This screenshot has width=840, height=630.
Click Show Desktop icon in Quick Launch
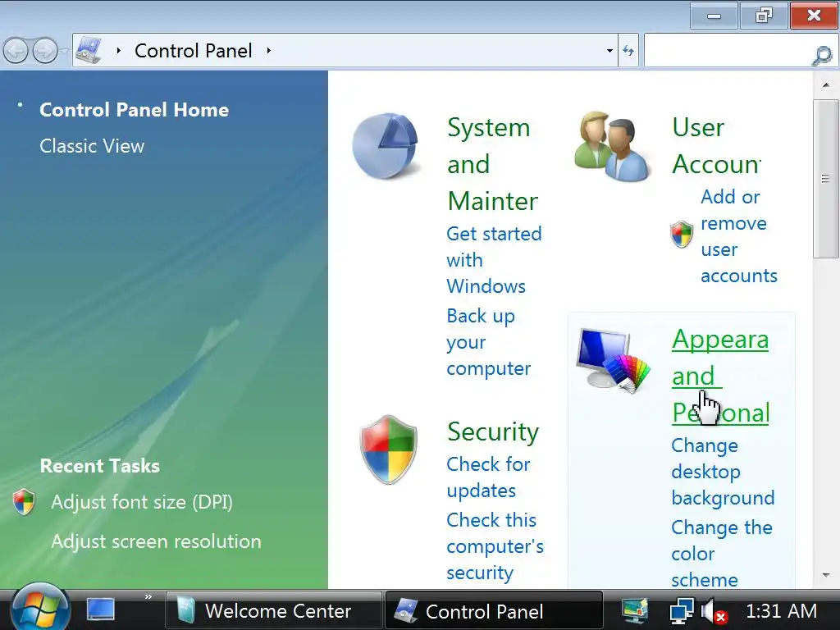click(x=101, y=609)
